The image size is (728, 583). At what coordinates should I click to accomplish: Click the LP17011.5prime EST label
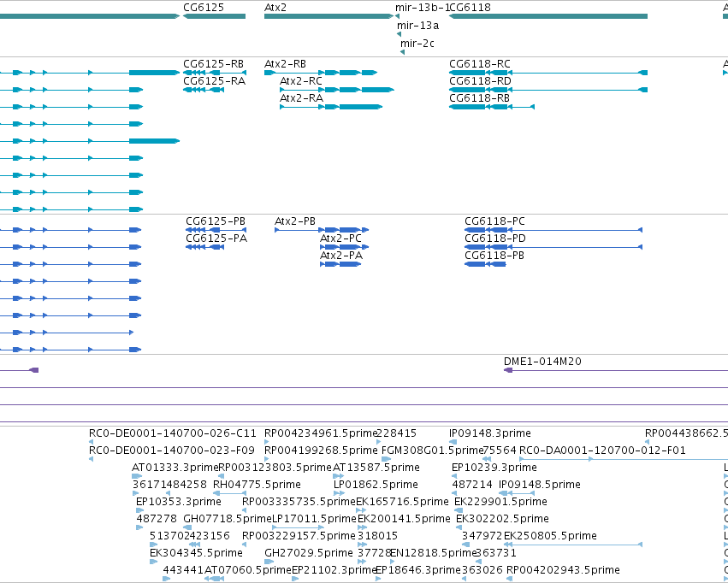pos(314,519)
